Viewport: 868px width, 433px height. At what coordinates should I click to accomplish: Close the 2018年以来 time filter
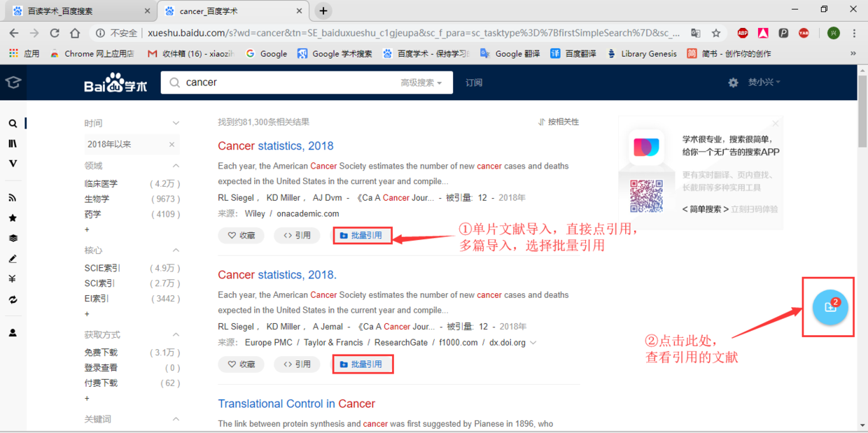[x=171, y=145]
